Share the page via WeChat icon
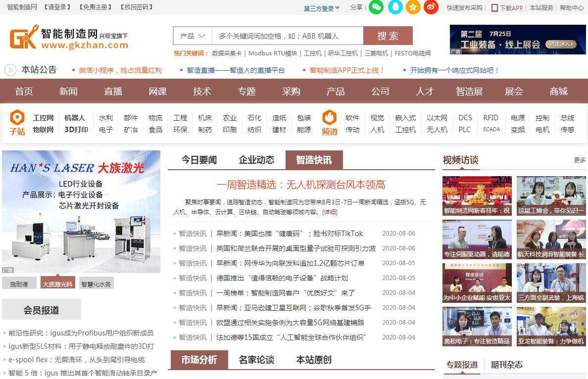This screenshot has width=588, height=379. pos(376,7)
